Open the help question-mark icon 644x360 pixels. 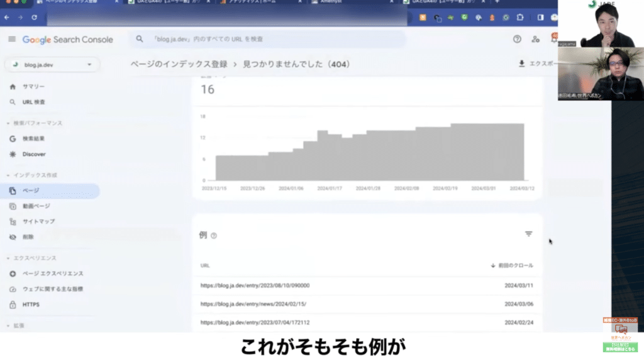(x=517, y=39)
